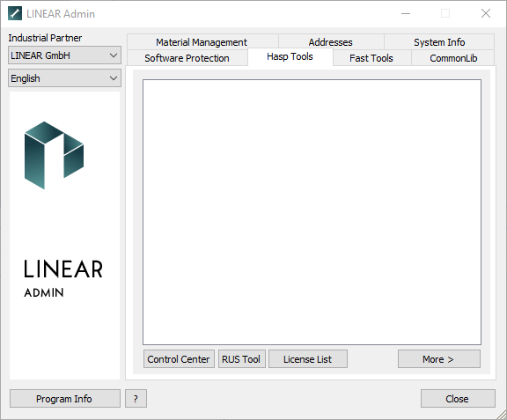
Task: Open the Material Management tab
Action: coord(202,42)
